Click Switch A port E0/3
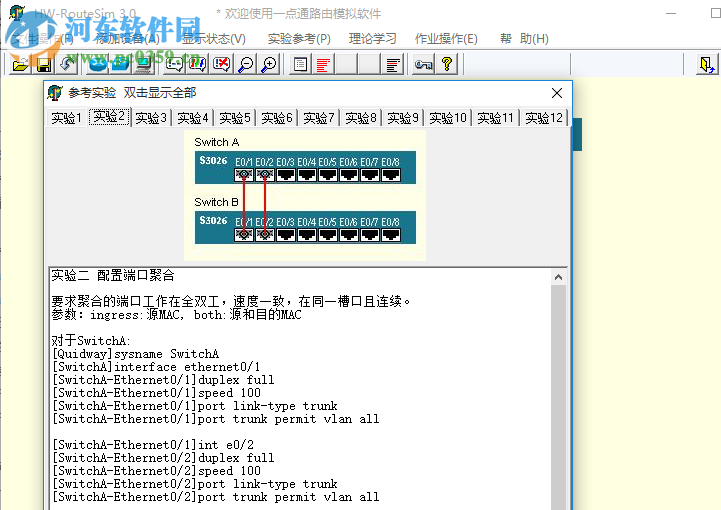The image size is (721, 510). click(286, 175)
